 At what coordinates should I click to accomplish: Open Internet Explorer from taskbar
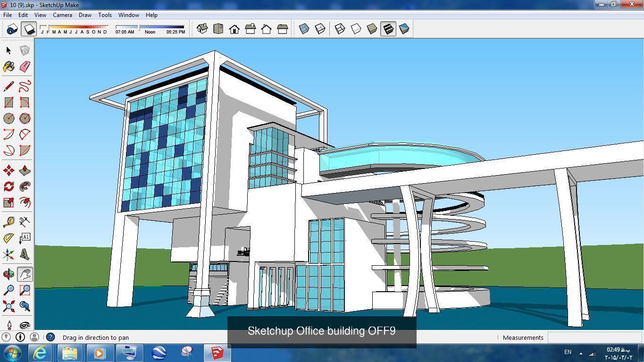coord(40,353)
